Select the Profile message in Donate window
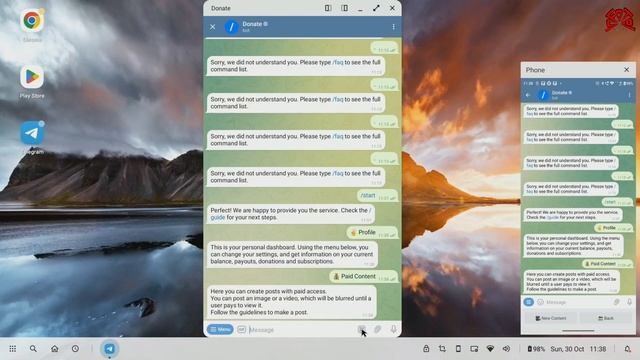 point(372,232)
